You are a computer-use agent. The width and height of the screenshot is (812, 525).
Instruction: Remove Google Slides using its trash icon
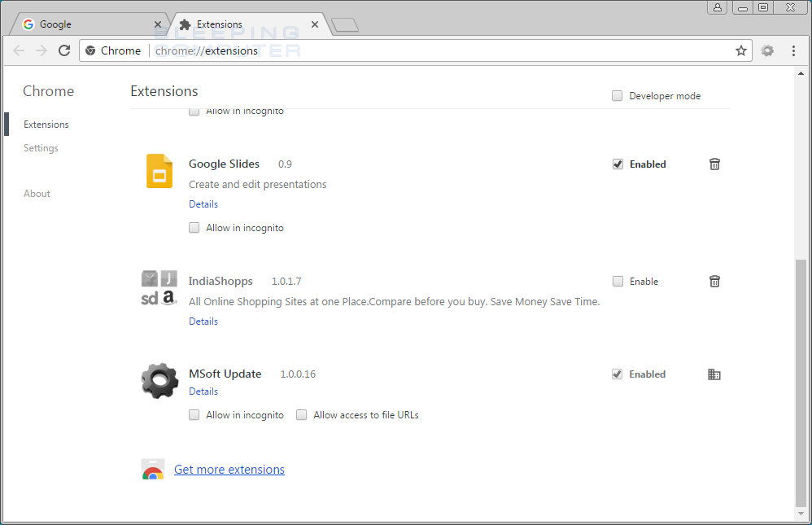[x=714, y=164]
